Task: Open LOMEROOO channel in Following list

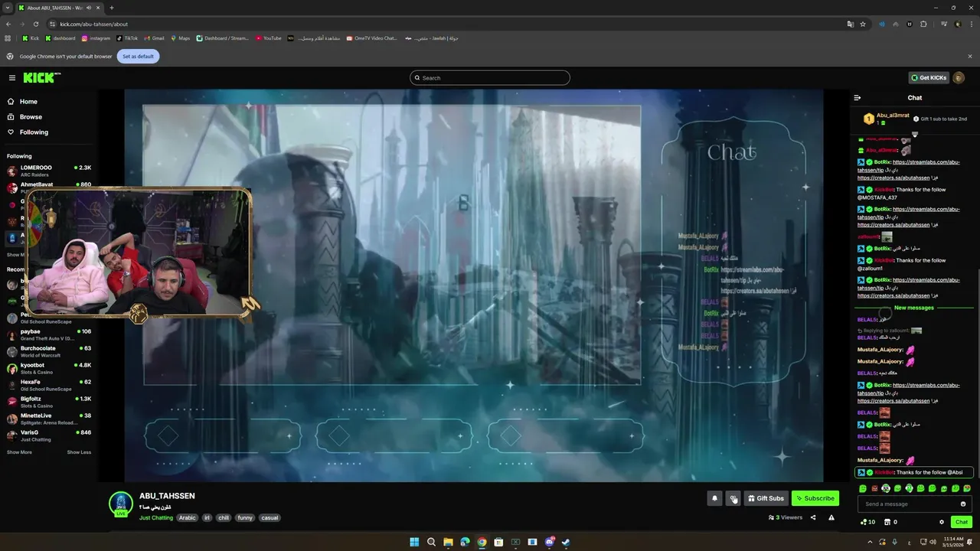Action: [x=49, y=171]
